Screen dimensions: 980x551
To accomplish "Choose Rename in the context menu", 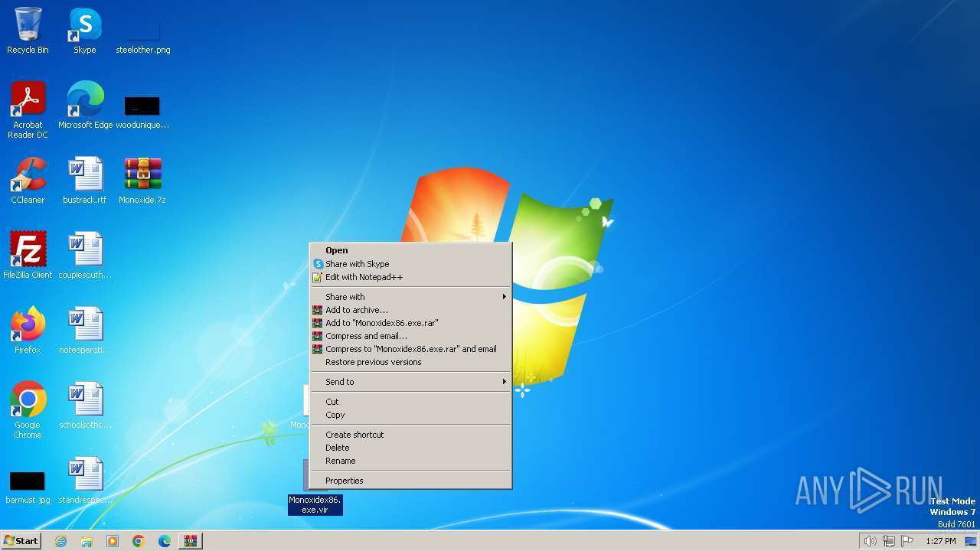I will click(x=410, y=461).
